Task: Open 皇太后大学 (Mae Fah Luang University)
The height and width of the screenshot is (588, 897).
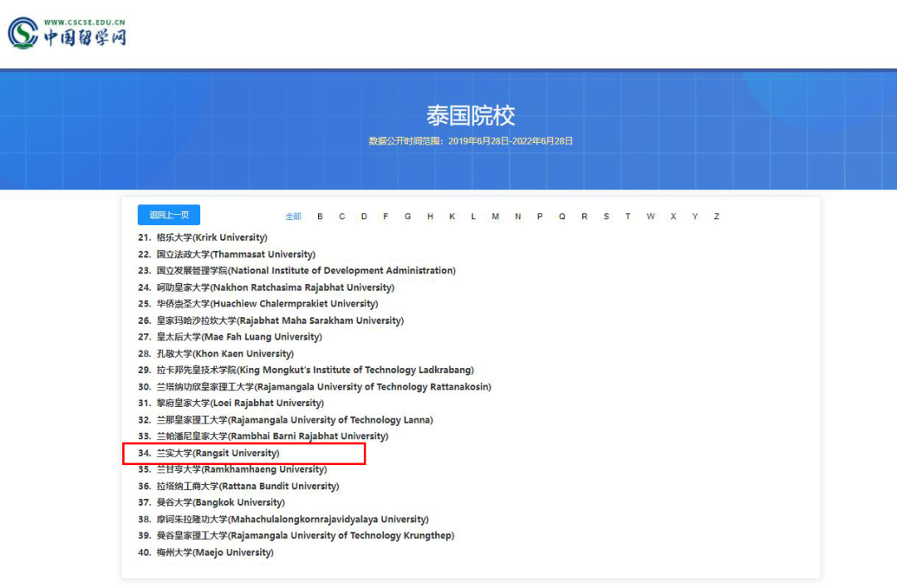Action: pos(230,337)
